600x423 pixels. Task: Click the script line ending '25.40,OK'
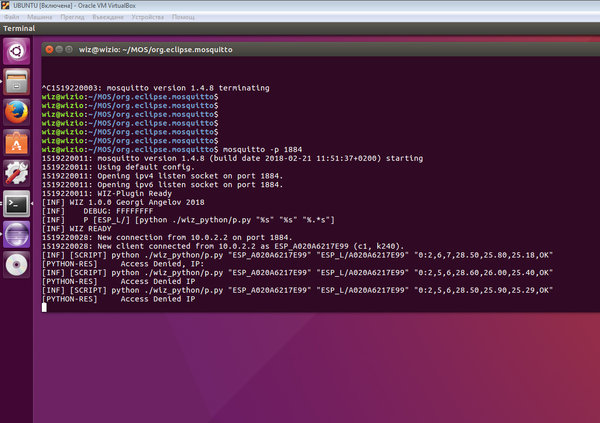coord(297,273)
